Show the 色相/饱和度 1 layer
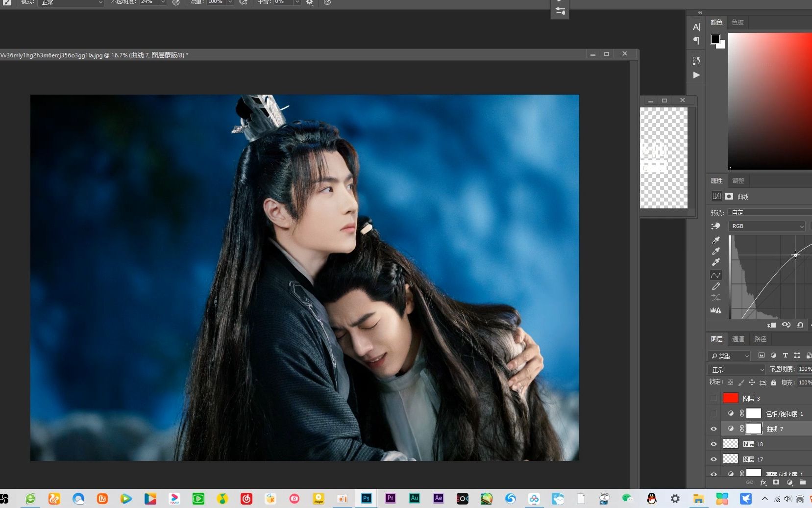This screenshot has width=812, height=508. (714, 413)
